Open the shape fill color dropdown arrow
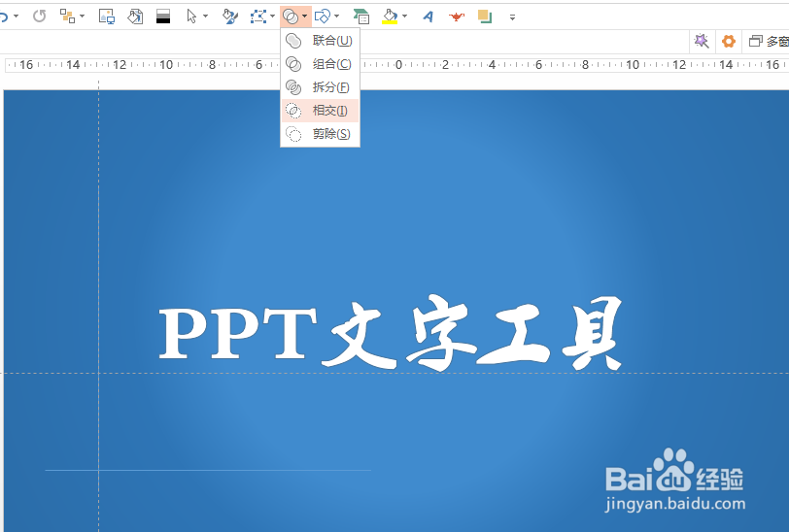Image resolution: width=789 pixels, height=532 pixels. pyautogui.click(x=404, y=17)
